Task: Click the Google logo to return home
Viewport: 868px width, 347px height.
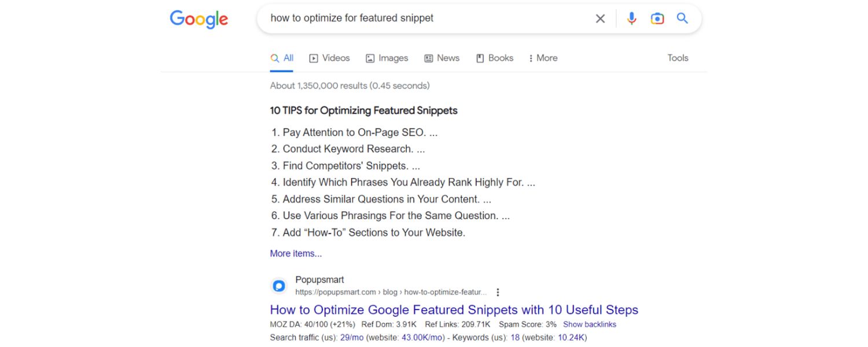Action: click(x=198, y=19)
